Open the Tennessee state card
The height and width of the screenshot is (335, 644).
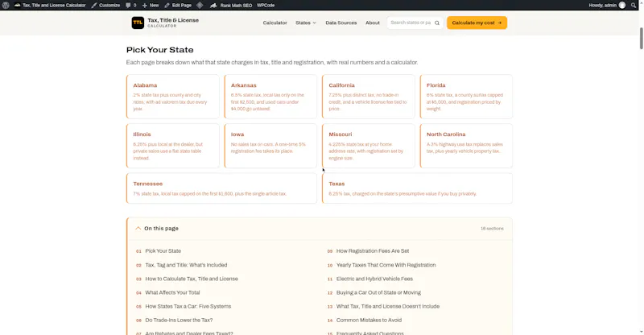(222, 188)
